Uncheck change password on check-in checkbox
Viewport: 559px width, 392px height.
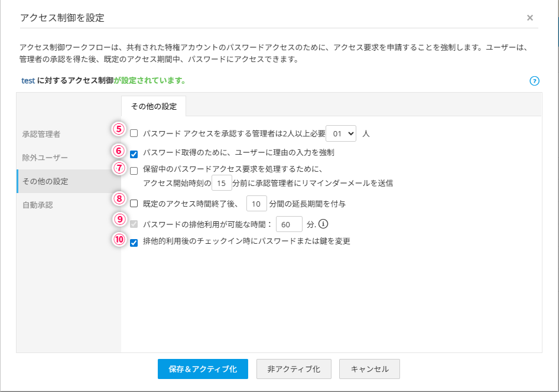pos(134,242)
